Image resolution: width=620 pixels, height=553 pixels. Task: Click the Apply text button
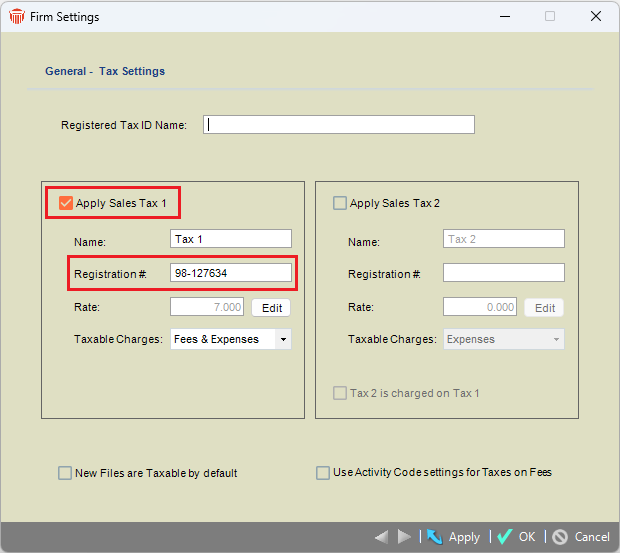click(464, 537)
